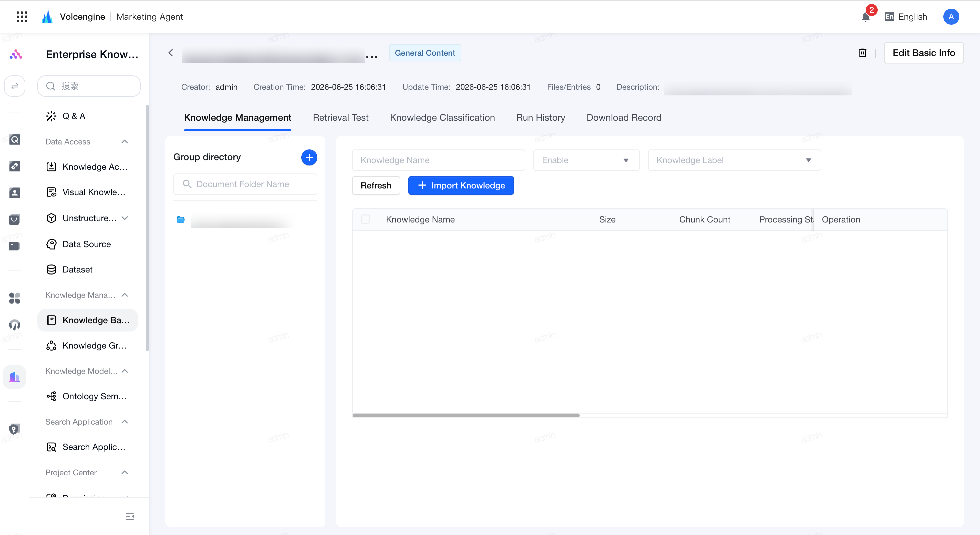Click the delete trash icon
980x535 pixels.
862,53
